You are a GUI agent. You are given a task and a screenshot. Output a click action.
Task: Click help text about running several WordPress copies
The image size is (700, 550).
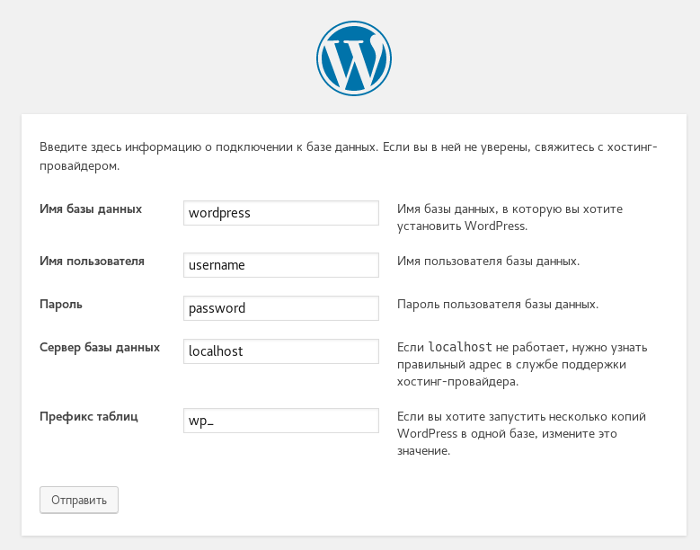tap(522, 433)
